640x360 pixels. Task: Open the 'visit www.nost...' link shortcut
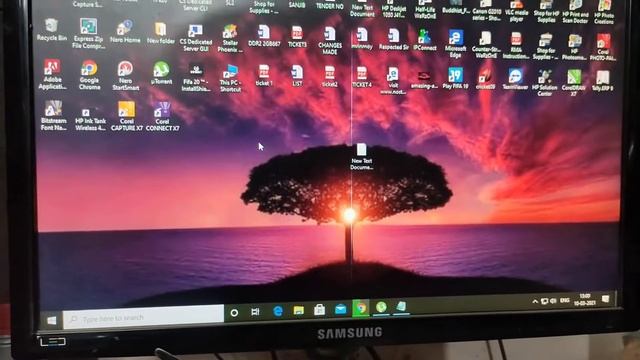tap(393, 81)
